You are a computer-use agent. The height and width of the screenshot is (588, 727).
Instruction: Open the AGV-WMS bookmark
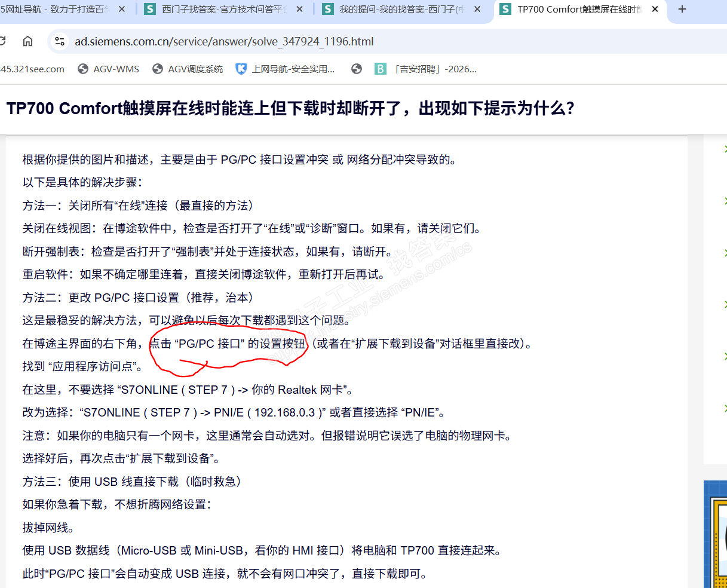click(109, 69)
